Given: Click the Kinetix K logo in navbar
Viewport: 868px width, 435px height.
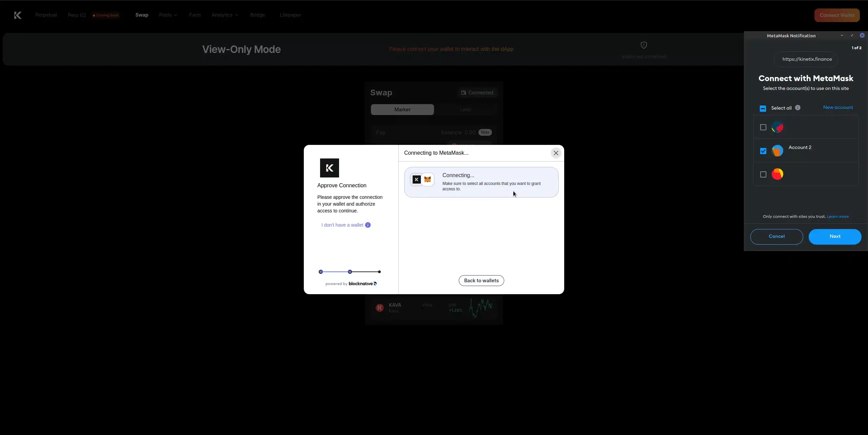Looking at the screenshot, I should click(18, 15).
